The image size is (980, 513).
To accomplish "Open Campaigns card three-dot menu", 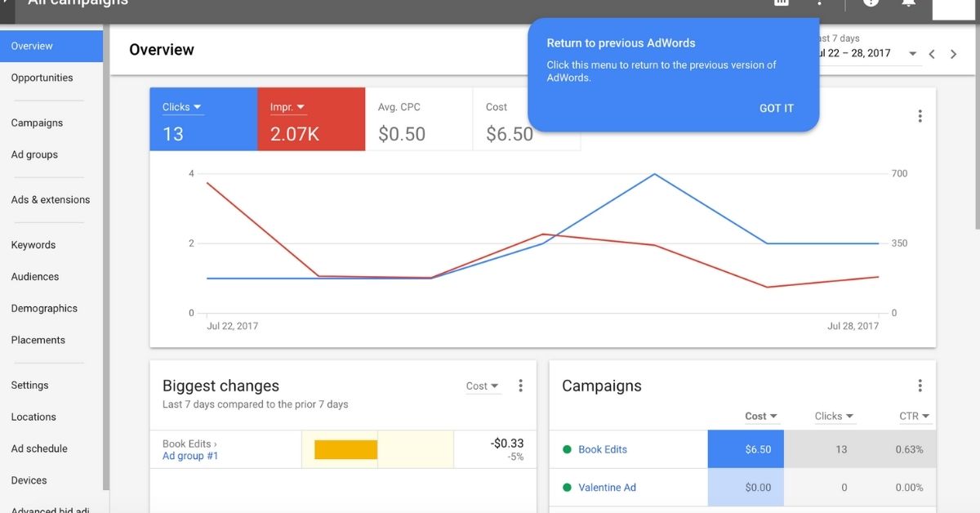I will pos(920,386).
